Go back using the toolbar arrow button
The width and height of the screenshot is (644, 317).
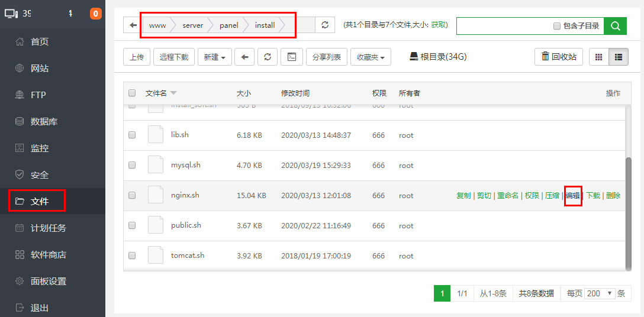244,57
